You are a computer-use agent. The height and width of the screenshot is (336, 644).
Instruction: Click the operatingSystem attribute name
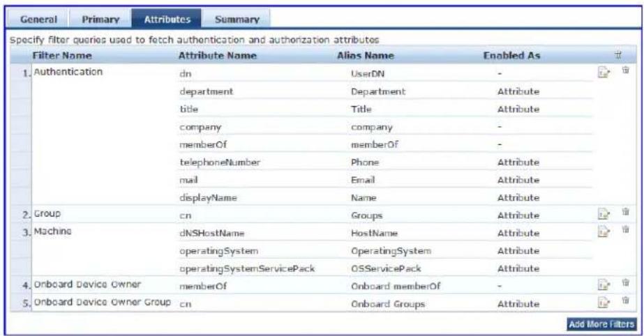[219, 251]
